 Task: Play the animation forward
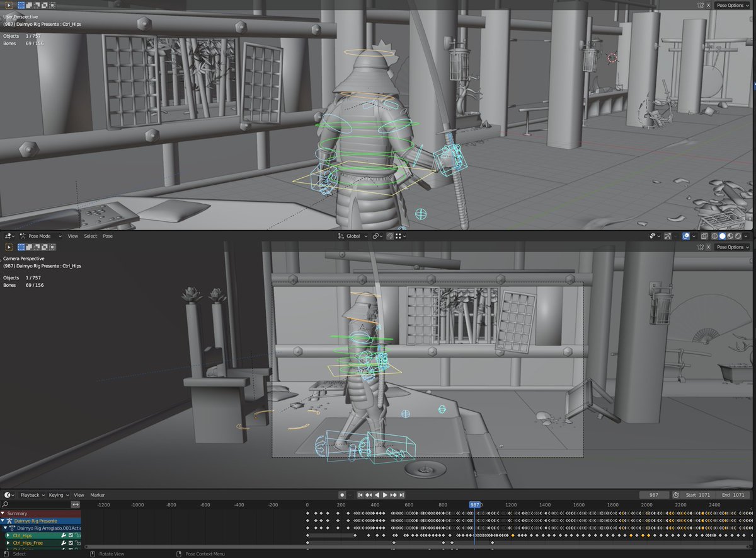click(385, 495)
